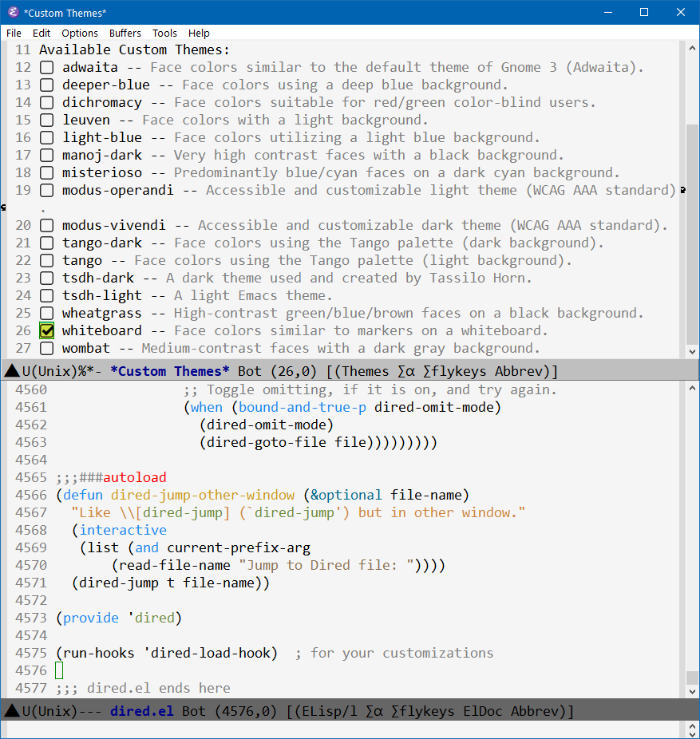Click the scroll-down arrow of the Custom Themes window
The image size is (700, 739).
click(x=692, y=352)
